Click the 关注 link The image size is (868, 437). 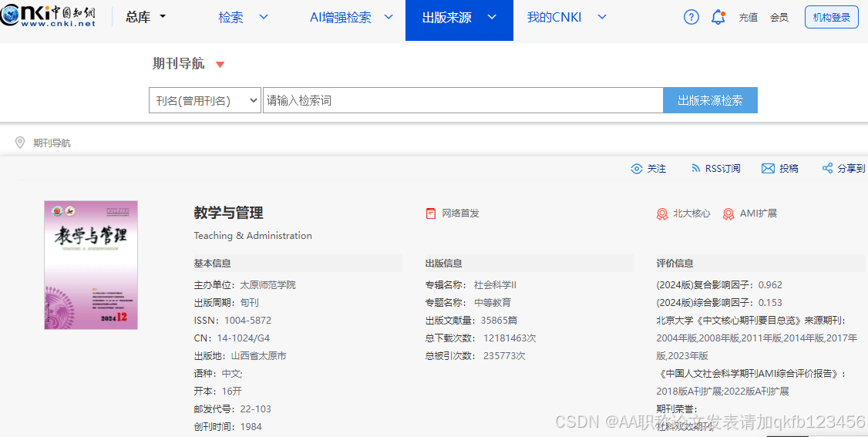[657, 169]
